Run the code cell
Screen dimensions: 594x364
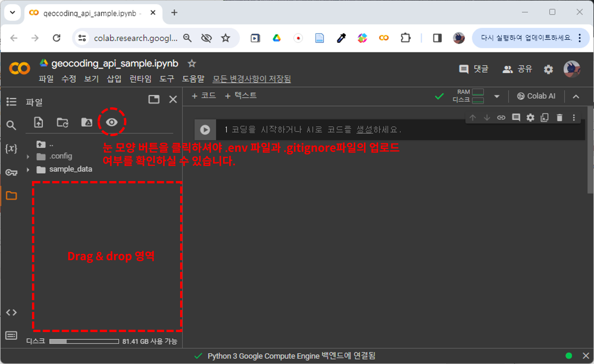205,130
